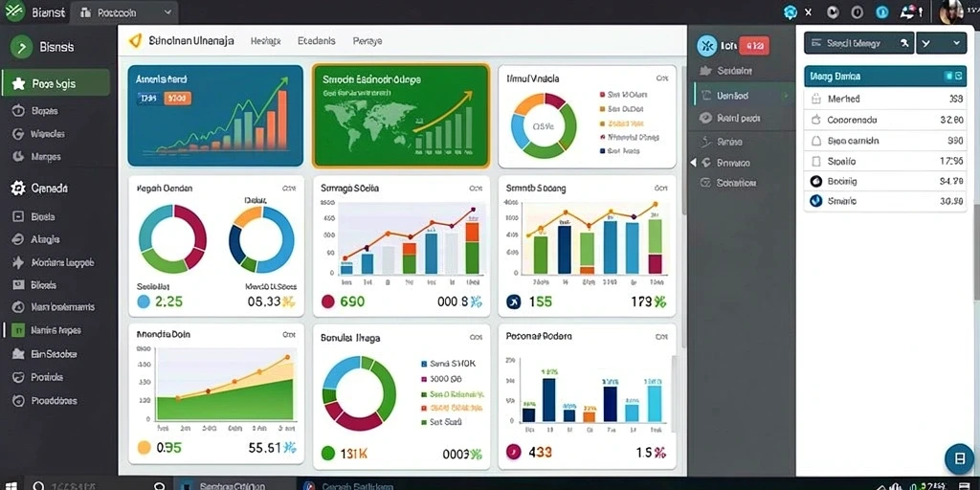Click the Coporenada row in the list
Screen dimensions: 980x490
pyautogui.click(x=886, y=120)
